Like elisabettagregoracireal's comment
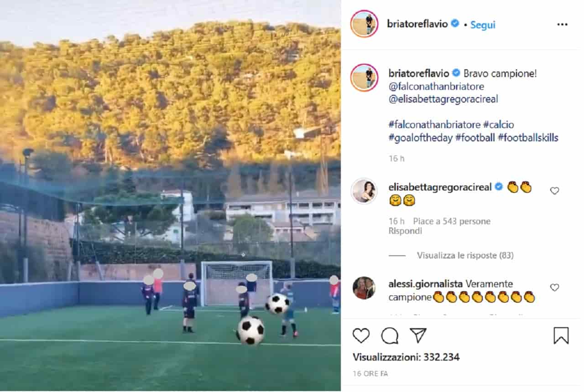Viewport: 584px width, 392px height. tap(555, 191)
